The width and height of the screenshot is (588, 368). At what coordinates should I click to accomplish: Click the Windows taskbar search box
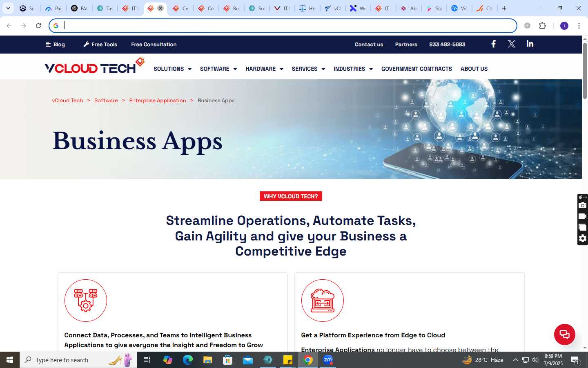[x=78, y=360]
